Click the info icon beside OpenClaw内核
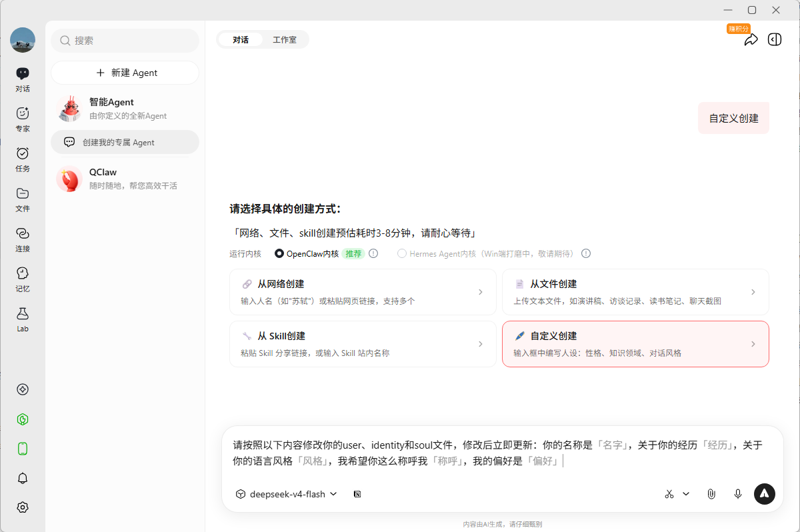 coord(373,253)
